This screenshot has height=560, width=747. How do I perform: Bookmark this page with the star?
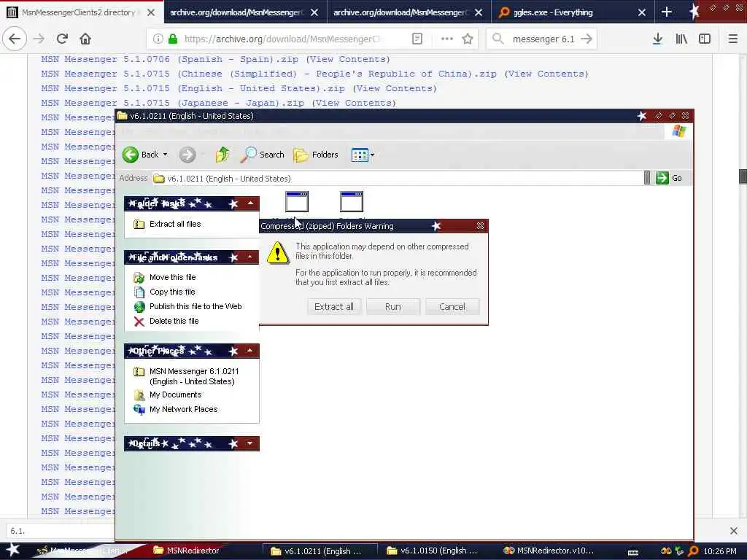(468, 39)
